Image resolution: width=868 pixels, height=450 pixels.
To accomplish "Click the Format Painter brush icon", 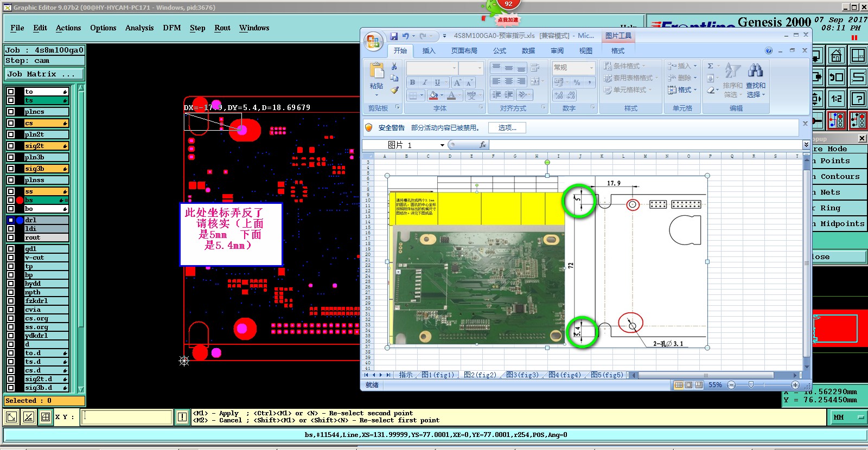I will (x=394, y=90).
